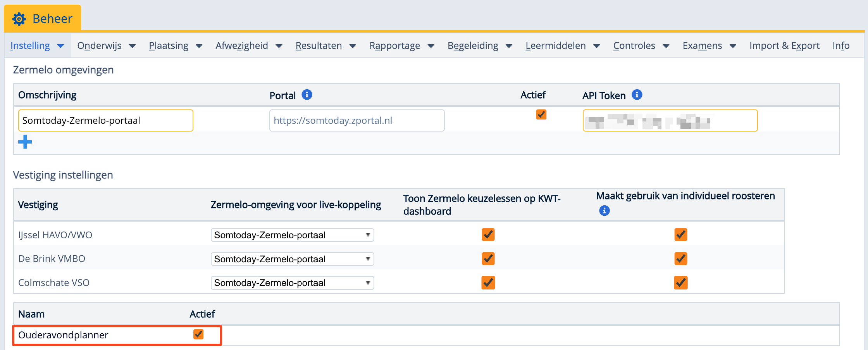Uncheck KWT-dashboard keuzelessen for IJssel HAVO/VWO

(x=488, y=235)
